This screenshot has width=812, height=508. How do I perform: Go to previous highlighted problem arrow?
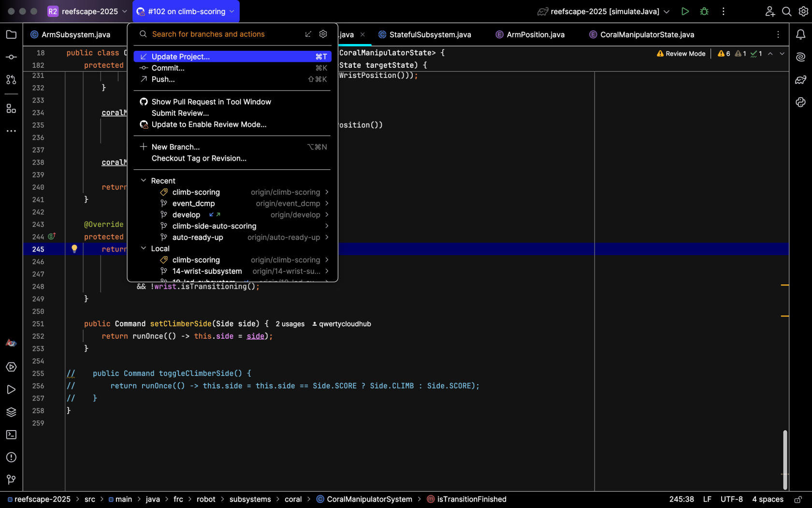[770, 54]
